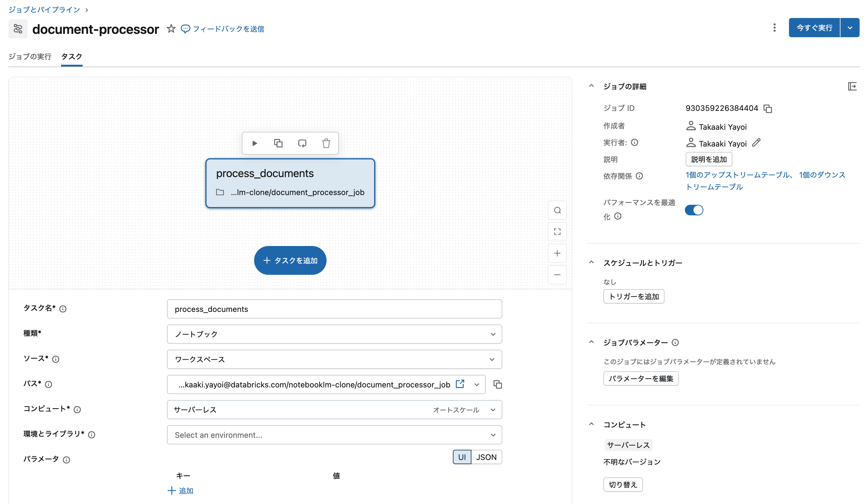Screen dimensions: 868x504
Task: Click the トリガーを追加 button
Action: [633, 296]
